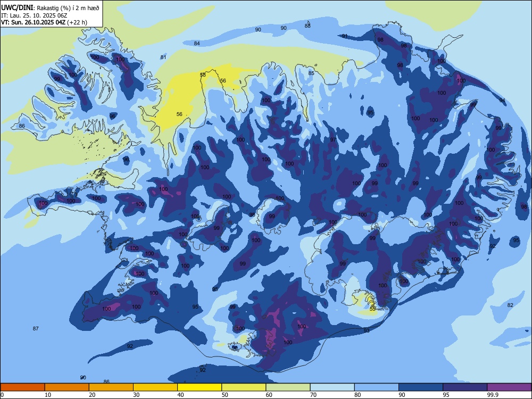The width and height of the screenshot is (532, 399).
Task: Click the title text 'UWC/DINI: Rakastig (%) í 2 m hæð'
Action: pos(50,8)
